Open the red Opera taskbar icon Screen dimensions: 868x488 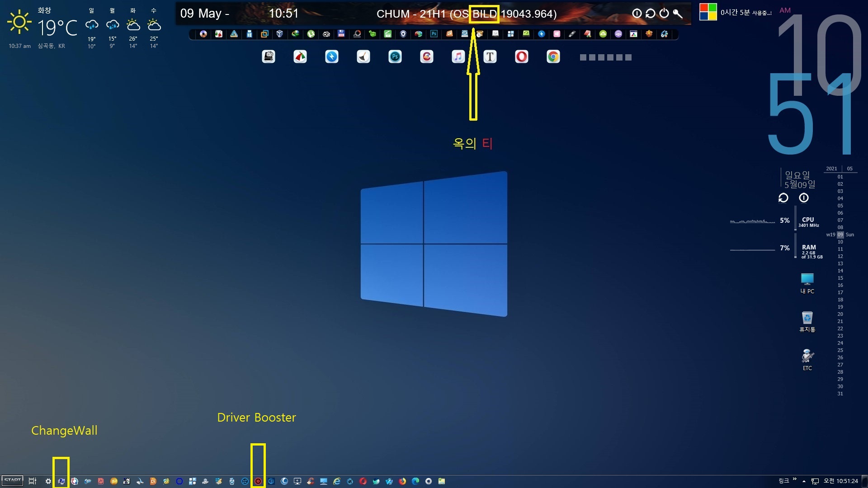coord(363,482)
